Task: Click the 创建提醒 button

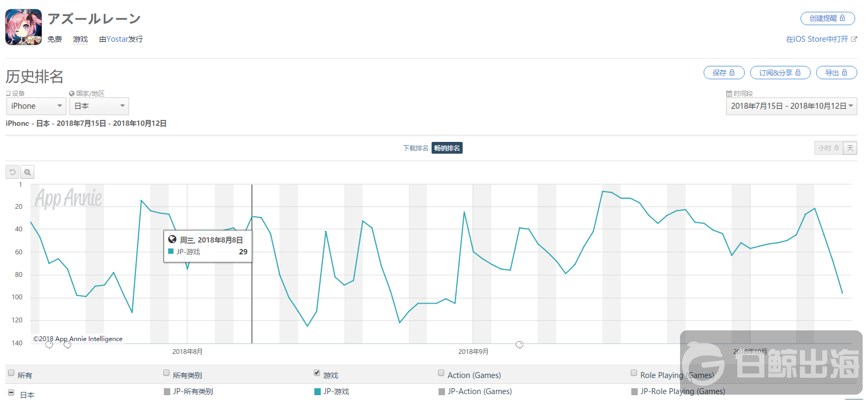Action: click(x=827, y=18)
